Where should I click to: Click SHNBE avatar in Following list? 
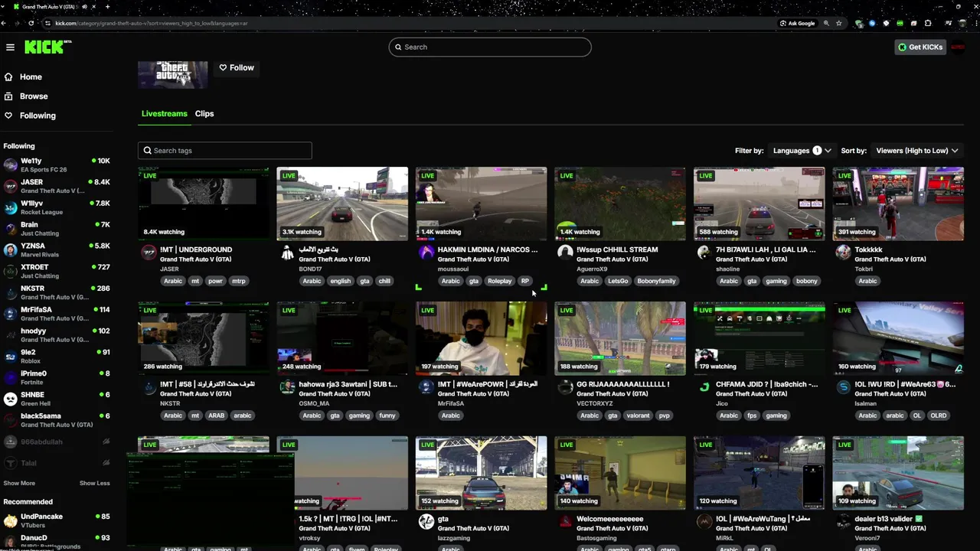11,399
